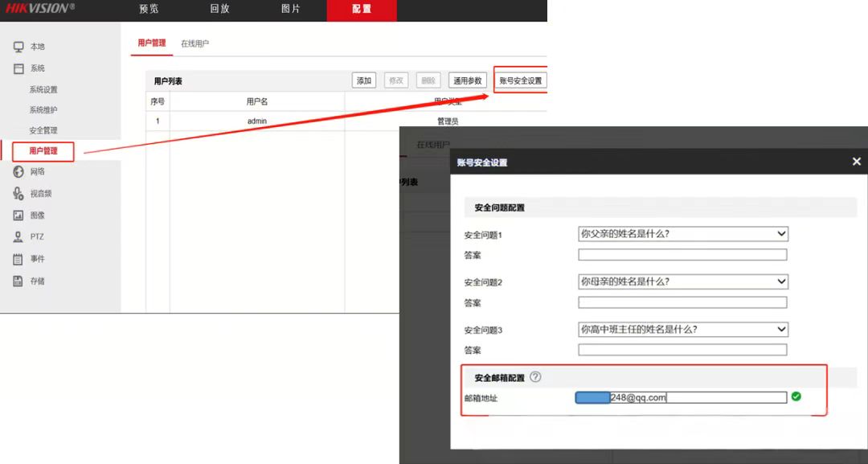This screenshot has height=464, width=868.
Task: Open 图像 in the sidebar
Action: pyautogui.click(x=38, y=216)
